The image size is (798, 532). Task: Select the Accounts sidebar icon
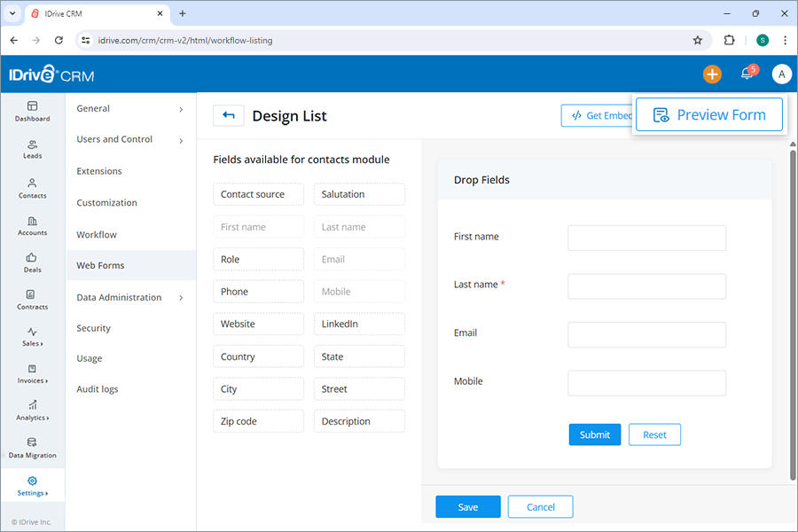[x=32, y=227]
